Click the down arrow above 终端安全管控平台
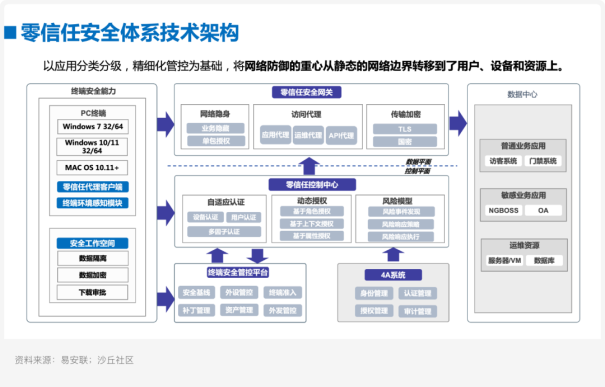The height and width of the screenshot is (387, 605). [x=257, y=256]
